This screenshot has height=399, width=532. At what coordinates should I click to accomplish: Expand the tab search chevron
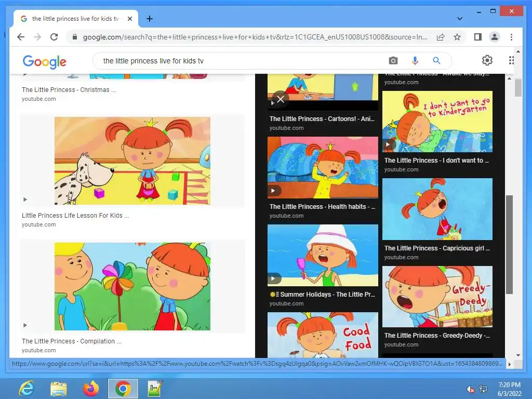tap(459, 19)
